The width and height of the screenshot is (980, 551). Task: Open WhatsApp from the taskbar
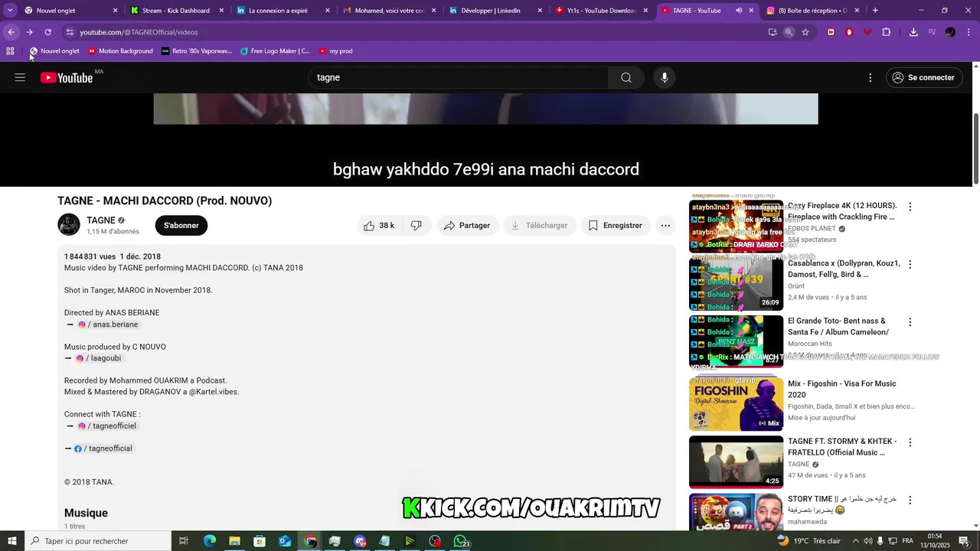coord(460,541)
